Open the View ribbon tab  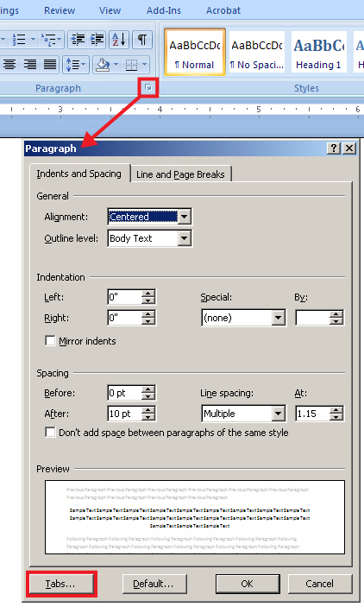click(x=110, y=10)
